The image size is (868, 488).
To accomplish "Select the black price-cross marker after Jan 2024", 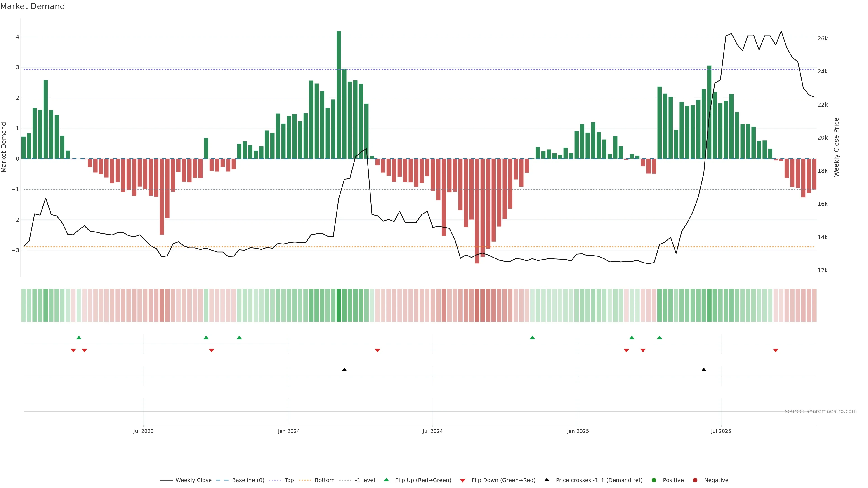I will tap(344, 370).
